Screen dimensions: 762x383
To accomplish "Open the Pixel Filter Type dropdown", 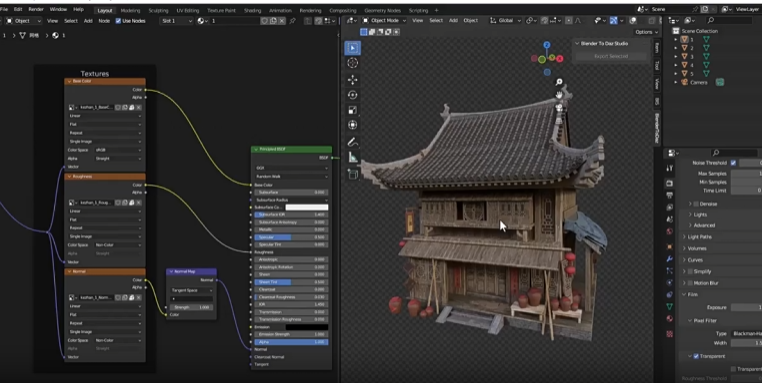I will point(746,333).
